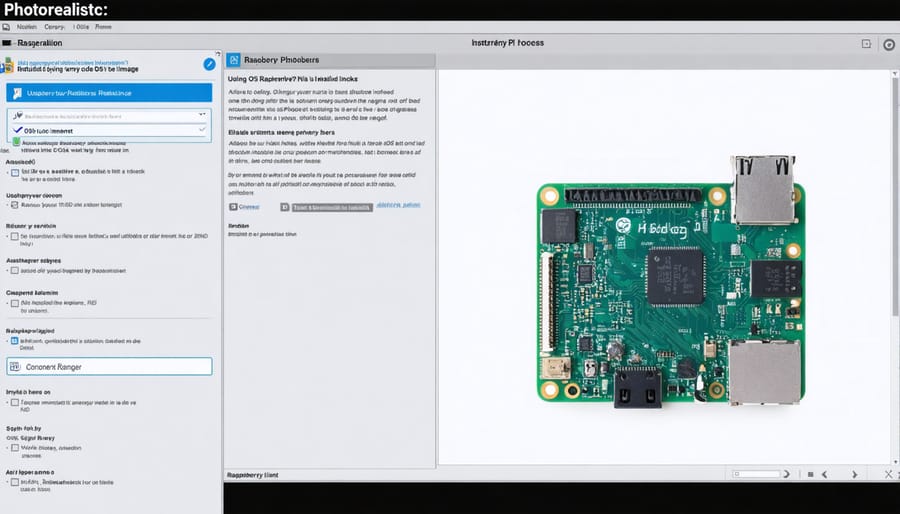Click the panel icon beside the circular target icon

866,44
